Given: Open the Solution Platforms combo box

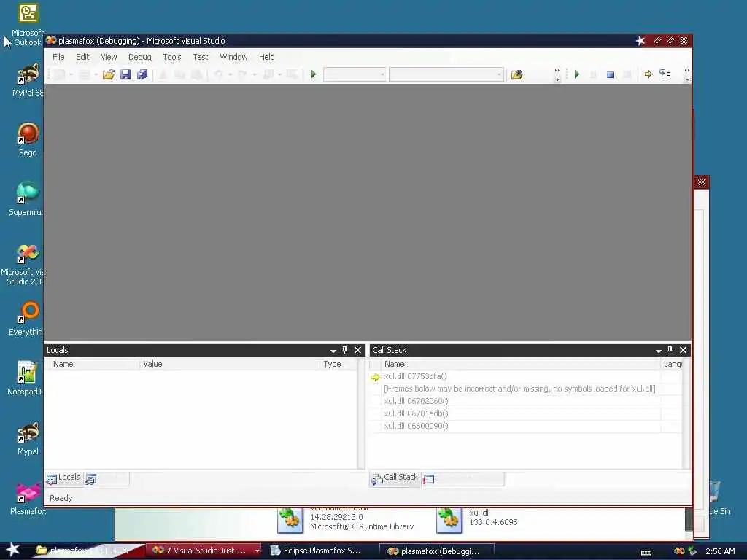Looking at the screenshot, I should click(446, 74).
